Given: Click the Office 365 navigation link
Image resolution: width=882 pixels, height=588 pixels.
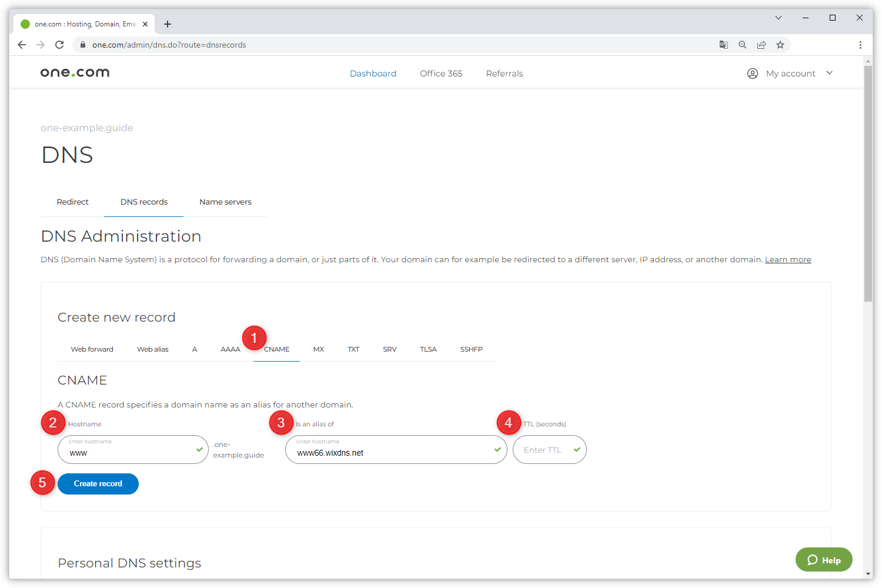Looking at the screenshot, I should pos(441,73).
